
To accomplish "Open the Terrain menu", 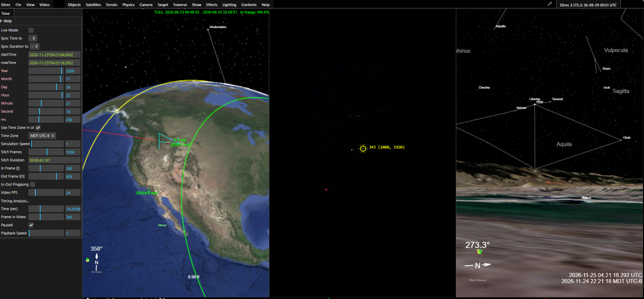I will point(111,5).
